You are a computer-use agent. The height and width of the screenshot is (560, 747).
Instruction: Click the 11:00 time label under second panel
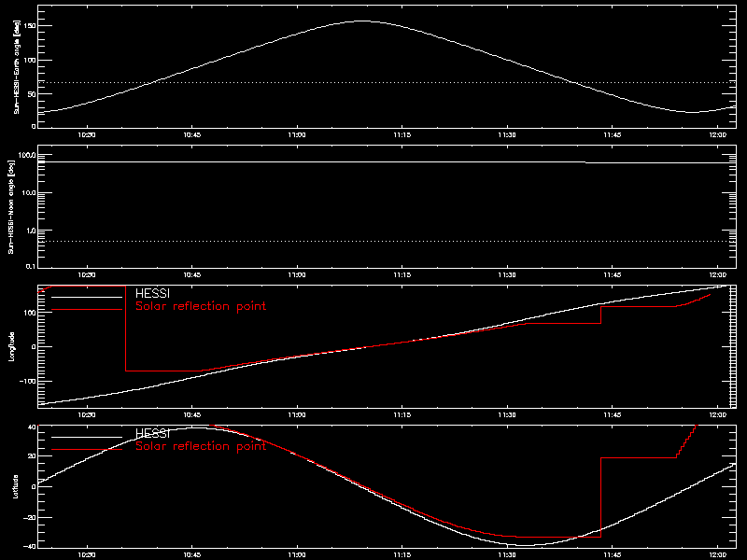click(297, 275)
